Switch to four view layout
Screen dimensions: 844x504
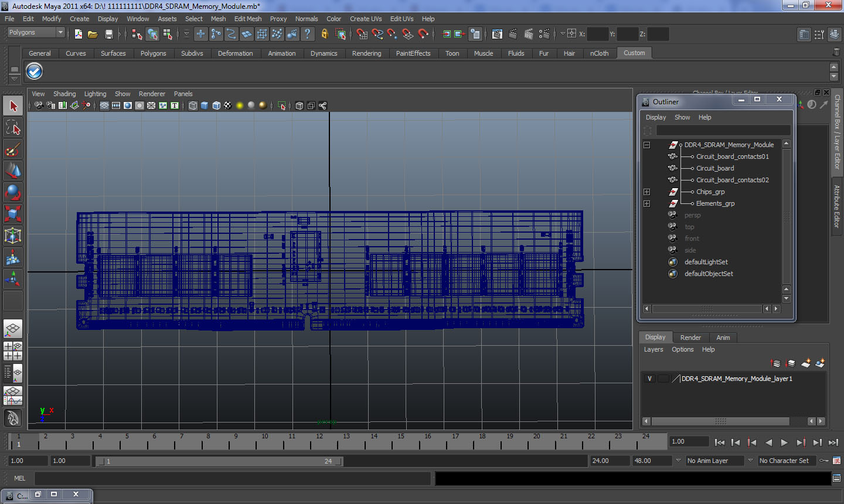tap(13, 351)
